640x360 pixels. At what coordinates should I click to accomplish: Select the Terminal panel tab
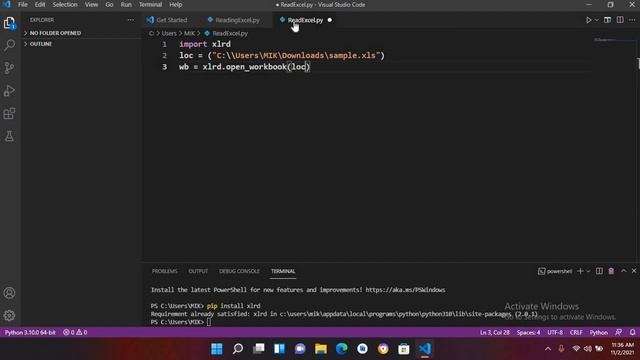point(283,271)
